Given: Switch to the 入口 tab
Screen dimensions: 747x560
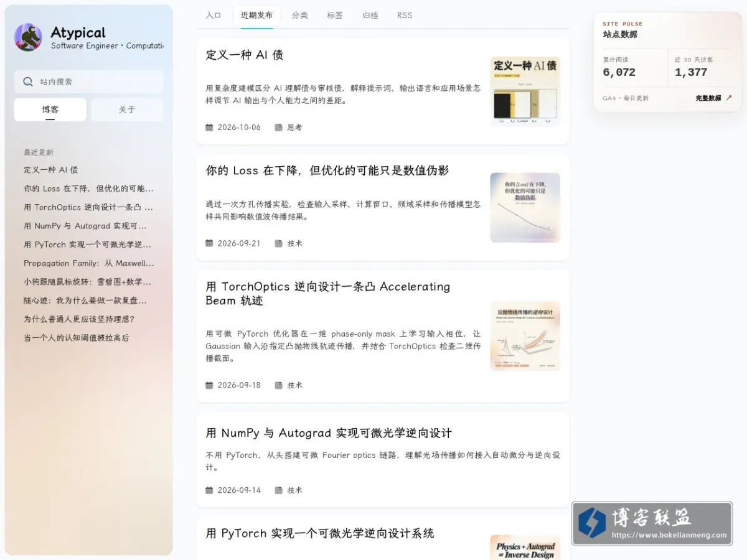Looking at the screenshot, I should (x=214, y=16).
